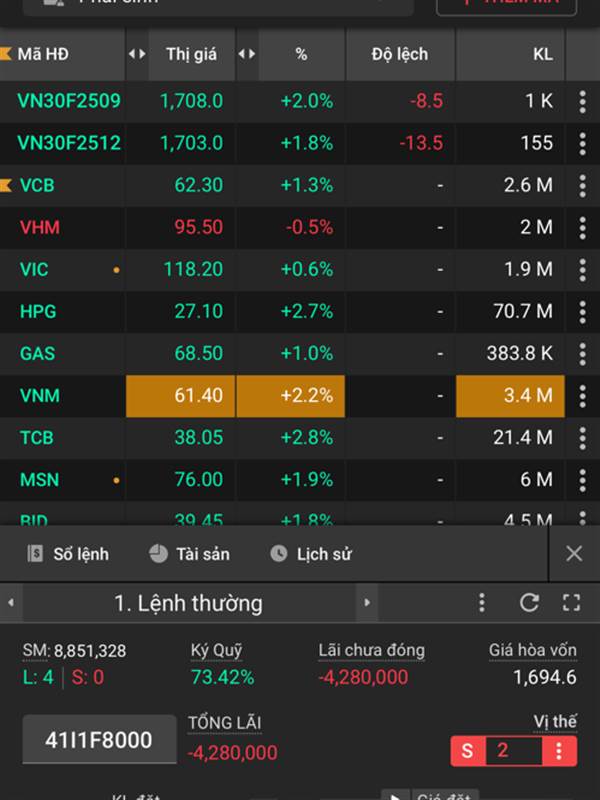
Task: Open the options menu for MSN row
Action: click(582, 480)
